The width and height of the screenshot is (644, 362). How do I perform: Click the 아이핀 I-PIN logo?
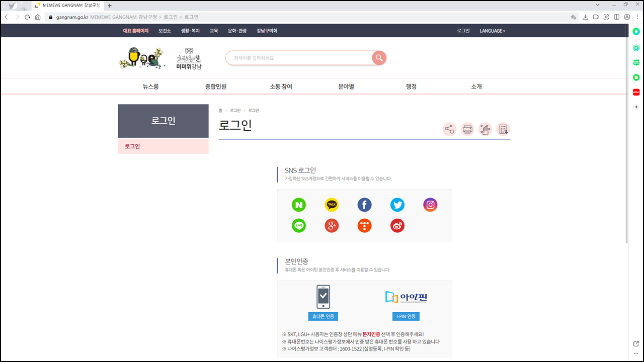point(406,297)
